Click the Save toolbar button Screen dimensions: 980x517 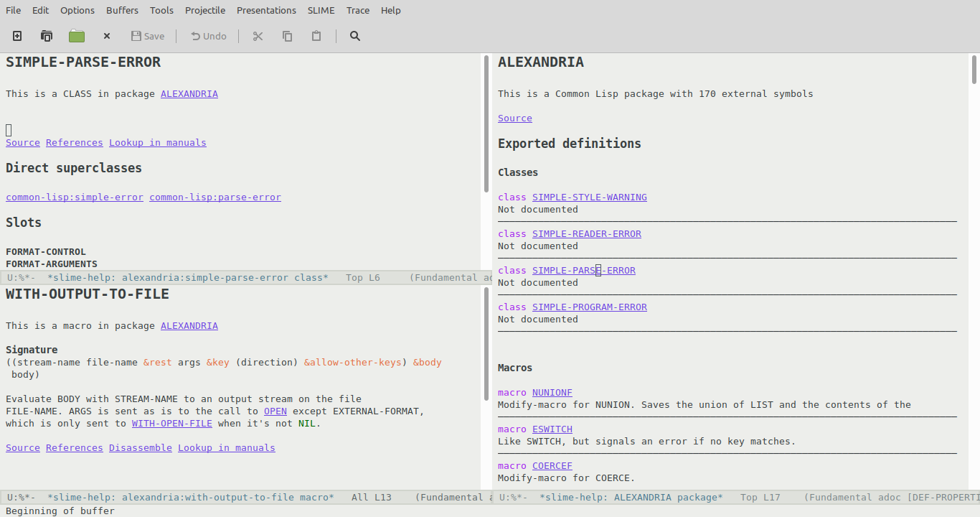tap(148, 36)
